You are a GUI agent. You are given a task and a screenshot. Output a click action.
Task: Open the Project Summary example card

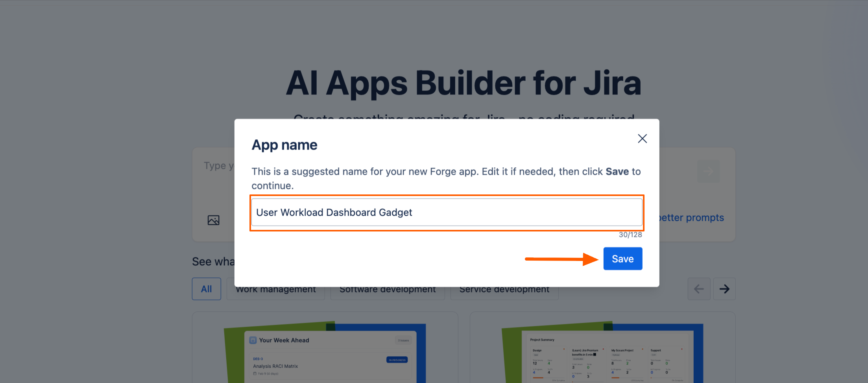click(603, 348)
